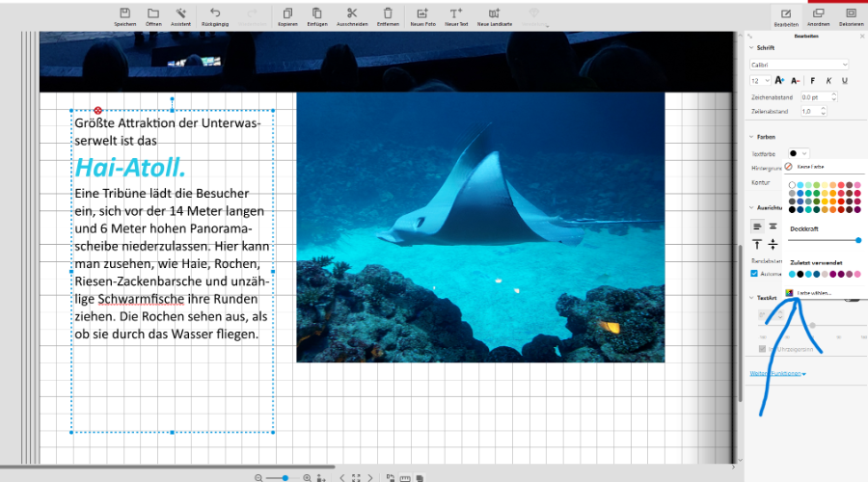Adjust the Deckkraft opacity slider handle
This screenshot has width=868, height=482.
858,240
